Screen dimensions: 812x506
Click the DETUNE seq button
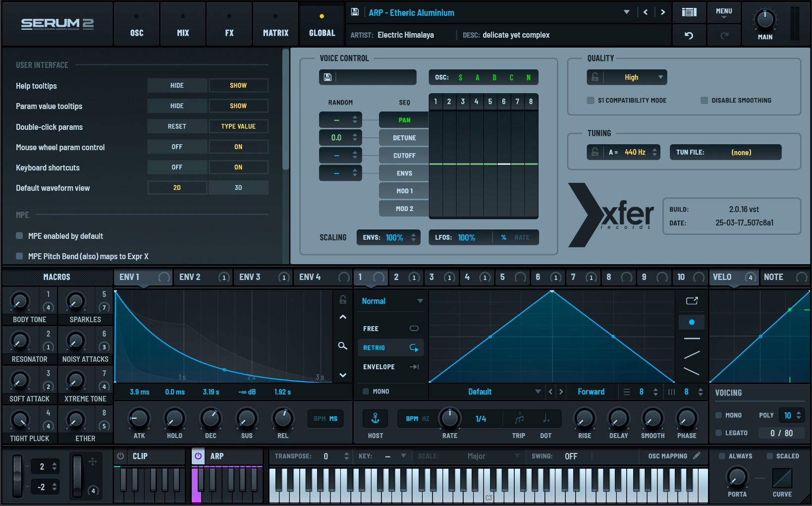[404, 138]
